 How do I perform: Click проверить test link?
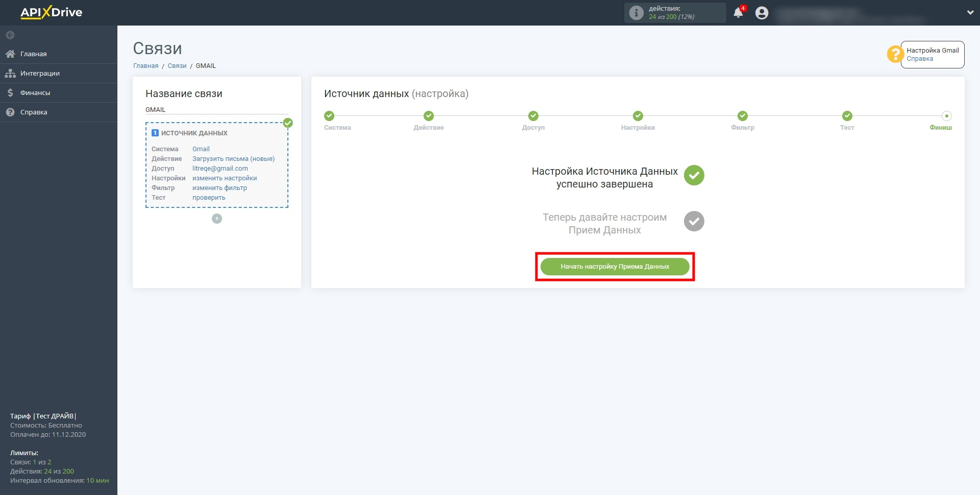tap(209, 198)
